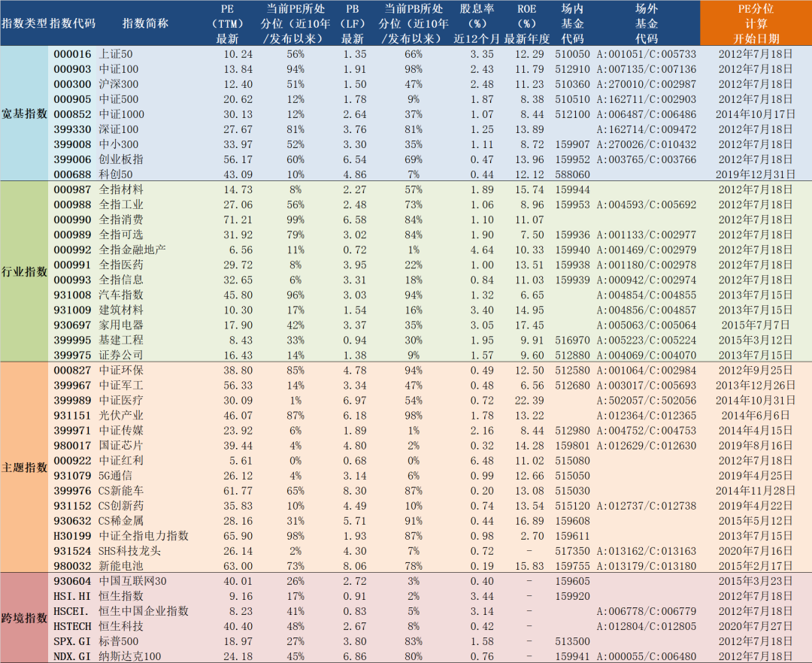812x663 pixels.
Task: Select the index name SHS科技龙头
Action: [x=129, y=551]
